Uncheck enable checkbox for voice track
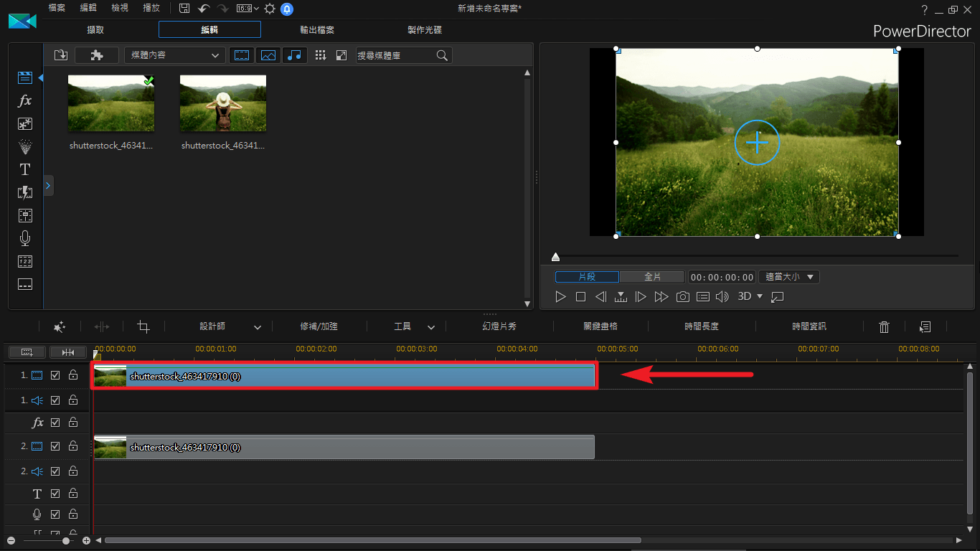 point(55,514)
